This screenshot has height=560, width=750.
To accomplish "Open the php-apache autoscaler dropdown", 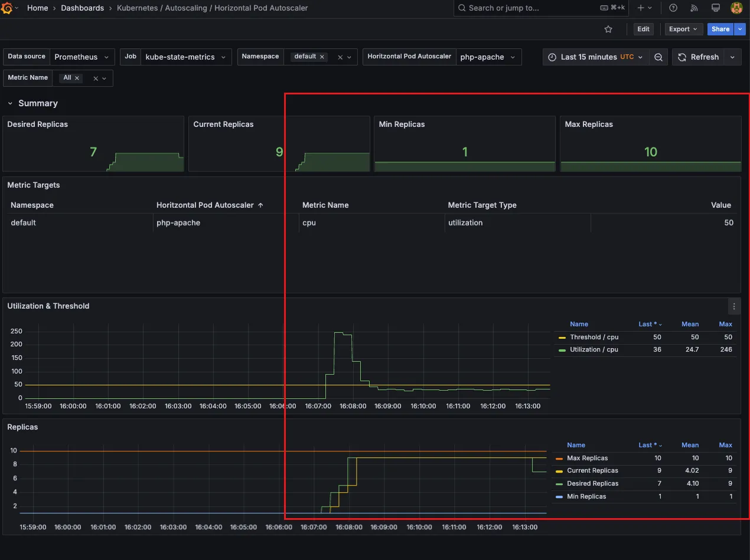I will pos(489,57).
